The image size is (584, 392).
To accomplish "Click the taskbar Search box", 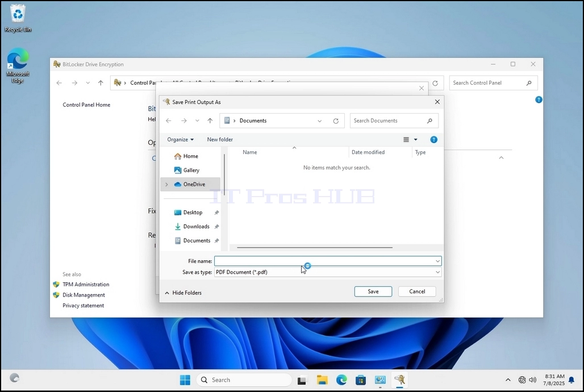I will (244, 380).
